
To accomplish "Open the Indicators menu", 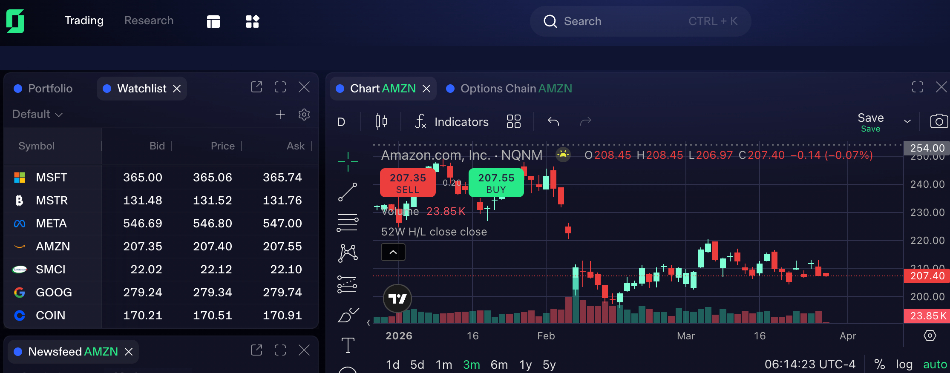I will (x=451, y=122).
